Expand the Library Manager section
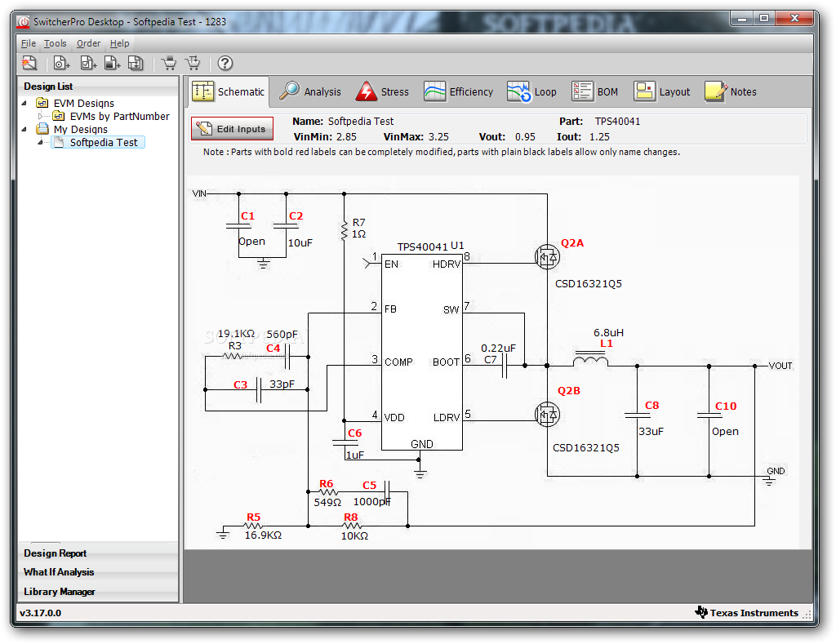 click(x=98, y=592)
